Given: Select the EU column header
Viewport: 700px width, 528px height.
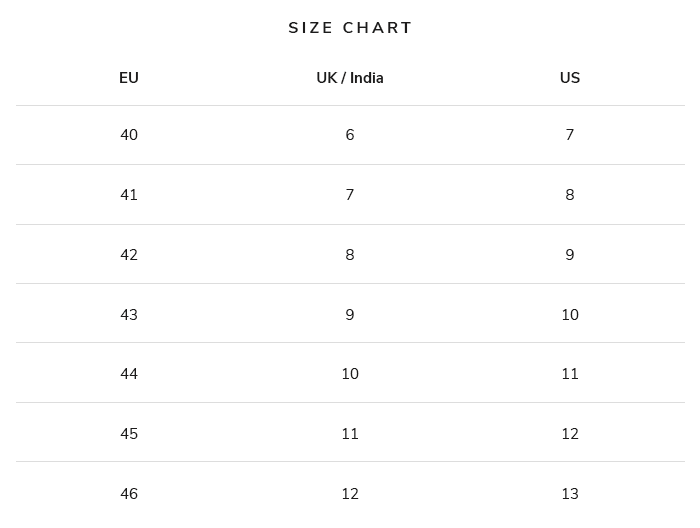Looking at the screenshot, I should 129,78.
